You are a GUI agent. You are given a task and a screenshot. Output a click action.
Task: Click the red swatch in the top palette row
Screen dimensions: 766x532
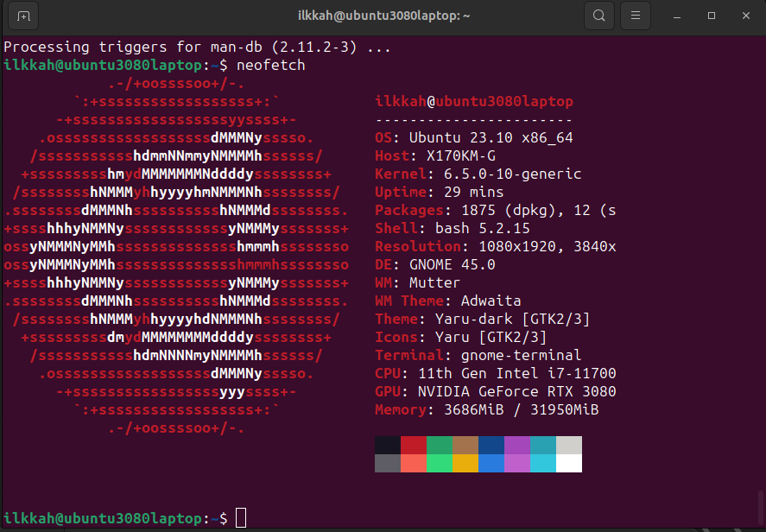pos(414,445)
